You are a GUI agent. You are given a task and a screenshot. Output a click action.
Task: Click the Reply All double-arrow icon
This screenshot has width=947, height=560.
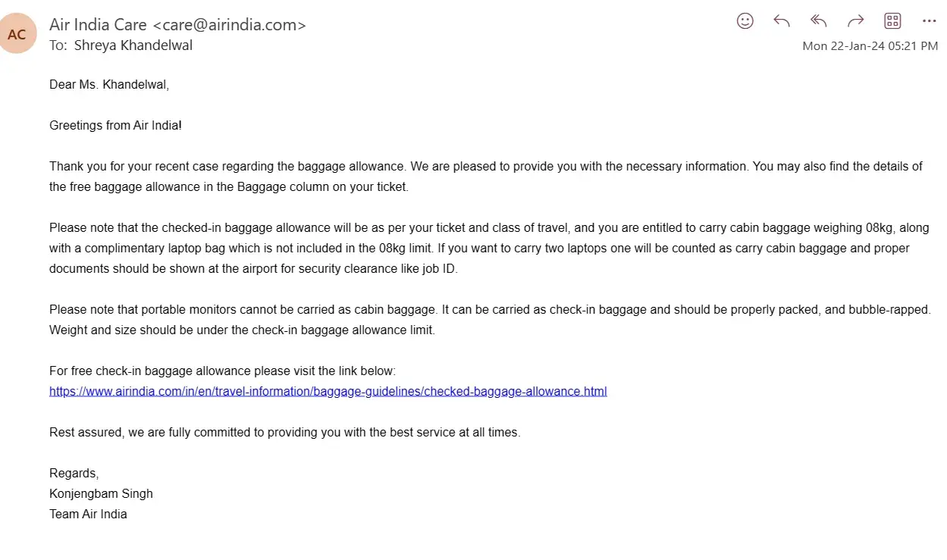pos(818,21)
